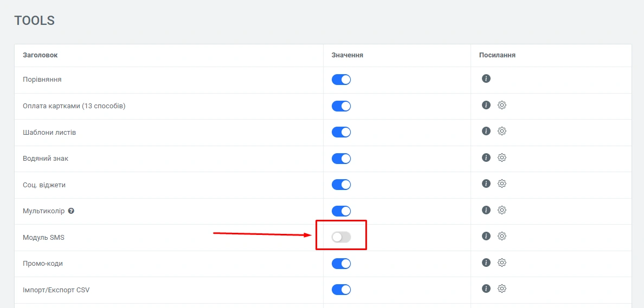Enable the Модуль SMS toggle
This screenshot has width=644, height=308.
pyautogui.click(x=342, y=237)
